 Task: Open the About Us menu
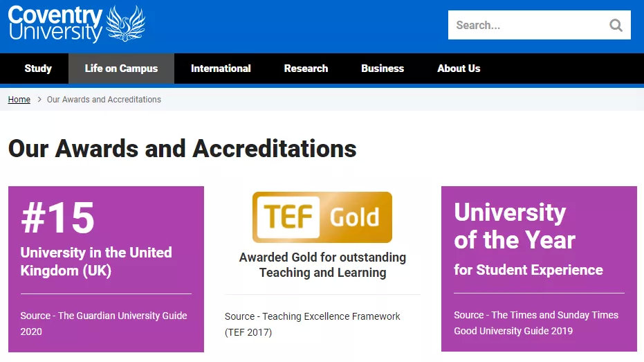tap(459, 69)
